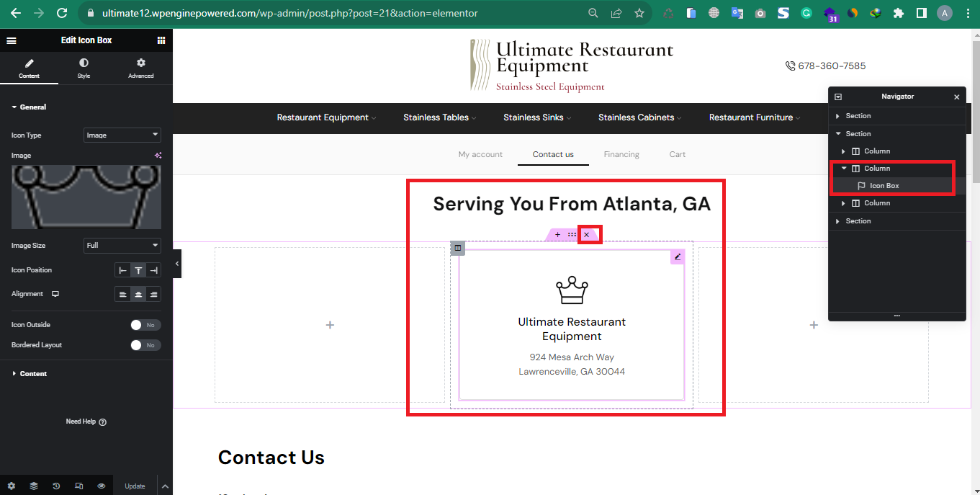This screenshot has height=495, width=980.
Task: Open the Stainless Tables menu
Action: (x=439, y=117)
